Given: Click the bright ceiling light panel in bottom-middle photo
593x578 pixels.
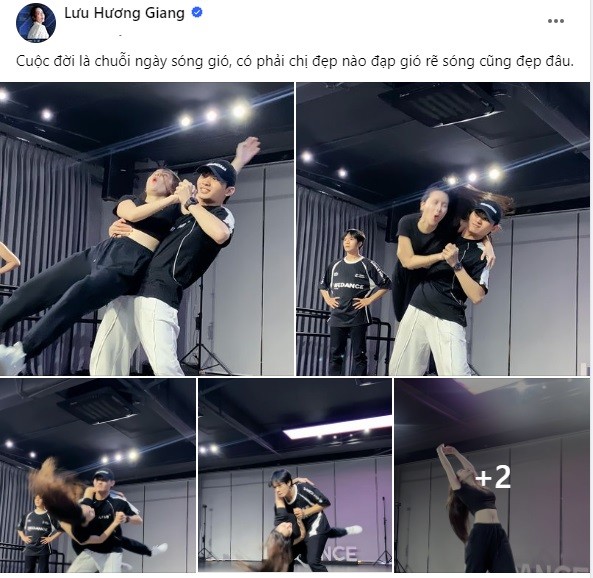Looking at the screenshot, I should coord(338,427).
